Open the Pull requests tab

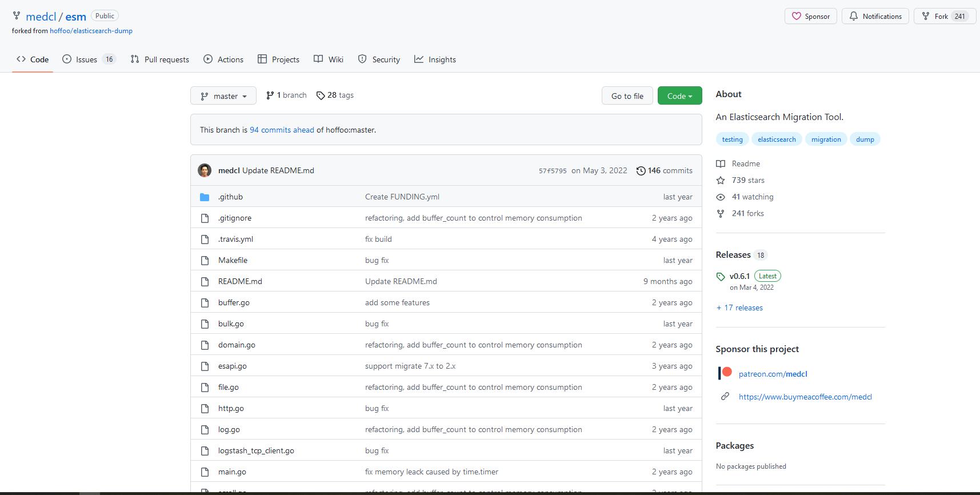coord(160,59)
